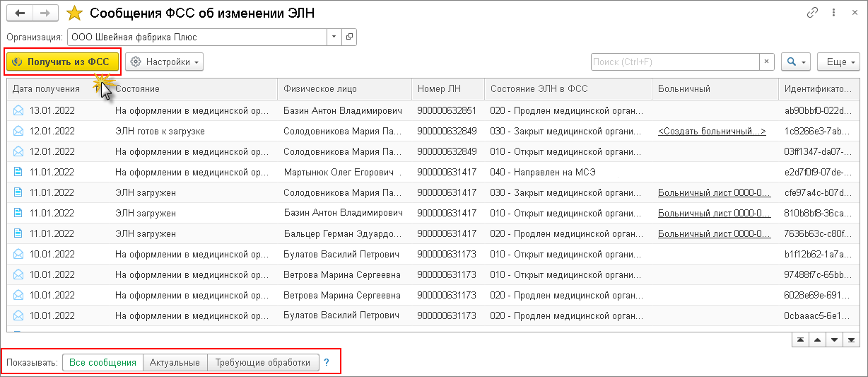Viewport: 868px width, 377px height.
Task: Clear the search field with X icon
Action: 766,62
